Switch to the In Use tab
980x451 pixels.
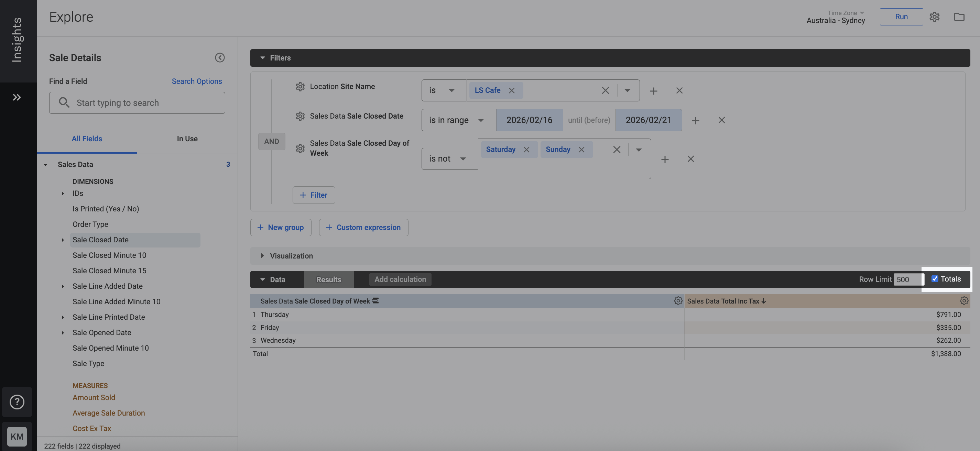pos(187,139)
